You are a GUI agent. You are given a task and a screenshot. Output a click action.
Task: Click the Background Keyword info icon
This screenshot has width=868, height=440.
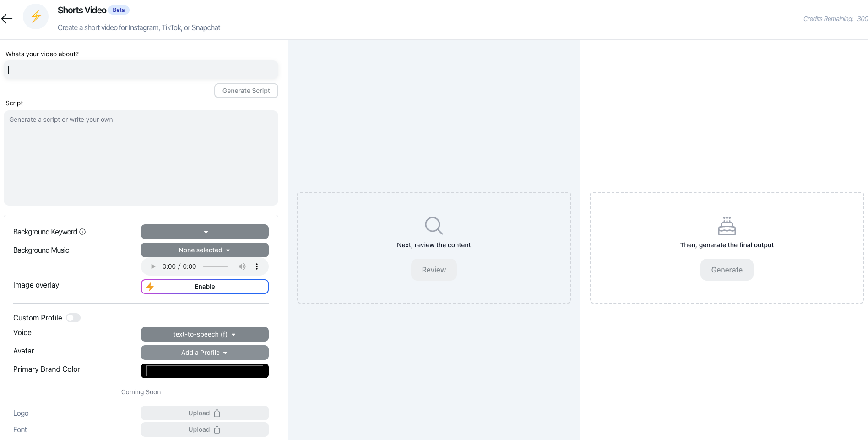pos(82,232)
